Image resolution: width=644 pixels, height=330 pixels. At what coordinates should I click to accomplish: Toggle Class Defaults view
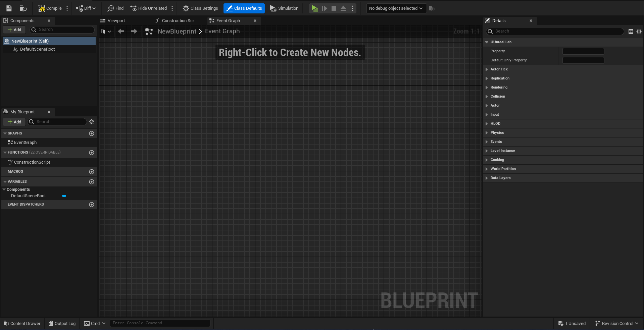click(244, 8)
